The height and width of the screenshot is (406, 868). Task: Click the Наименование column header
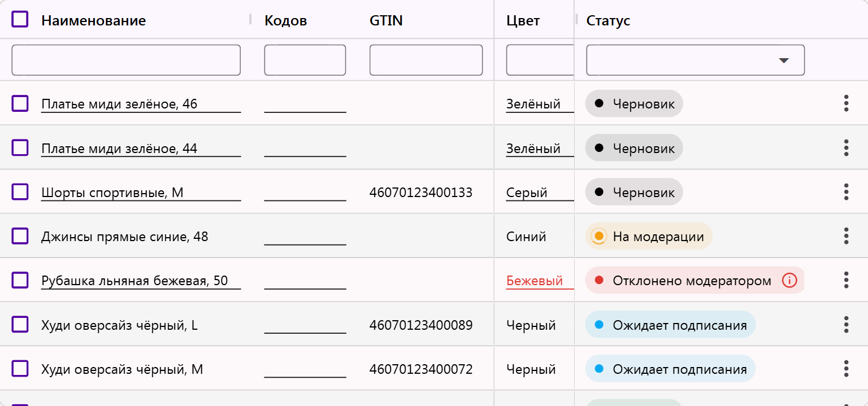click(x=93, y=21)
